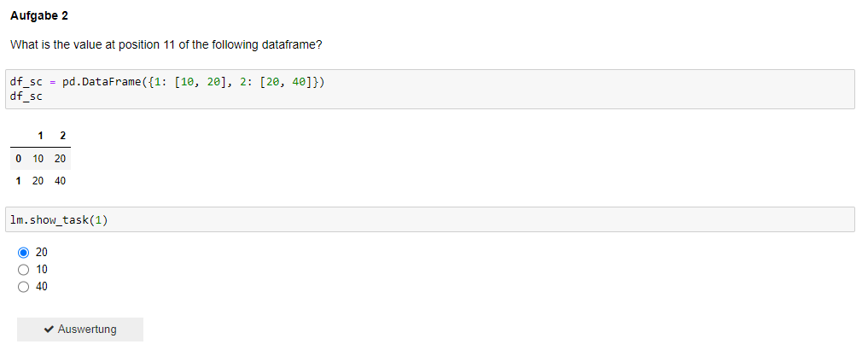Image resolution: width=868 pixels, height=356 pixels.
Task: Click the table cell containing 40
Action: click(60, 181)
